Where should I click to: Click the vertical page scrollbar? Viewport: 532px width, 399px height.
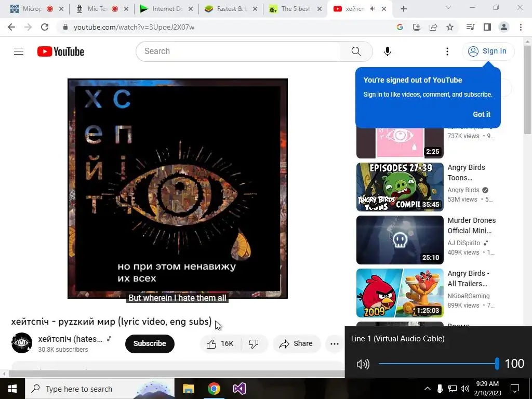tap(527, 90)
